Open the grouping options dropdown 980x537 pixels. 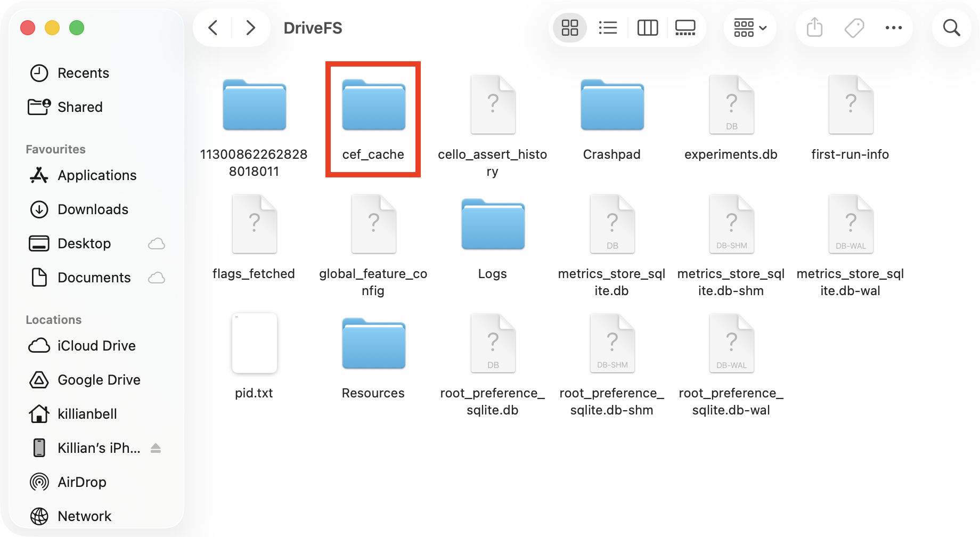tap(749, 28)
